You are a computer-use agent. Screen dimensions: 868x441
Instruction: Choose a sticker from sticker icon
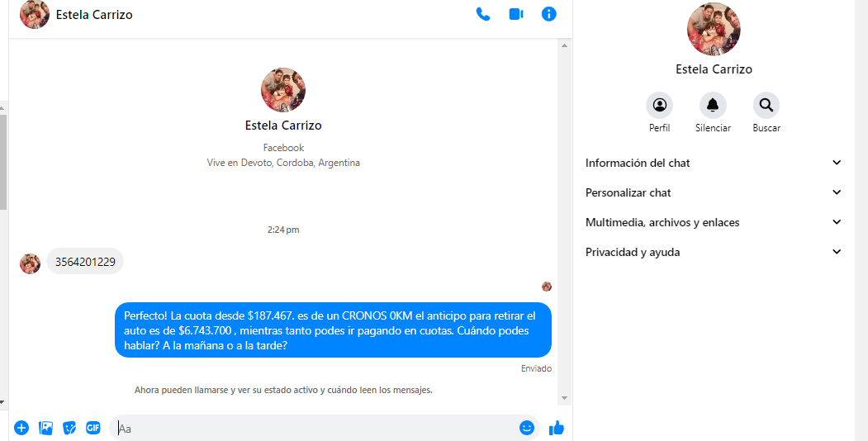69,428
